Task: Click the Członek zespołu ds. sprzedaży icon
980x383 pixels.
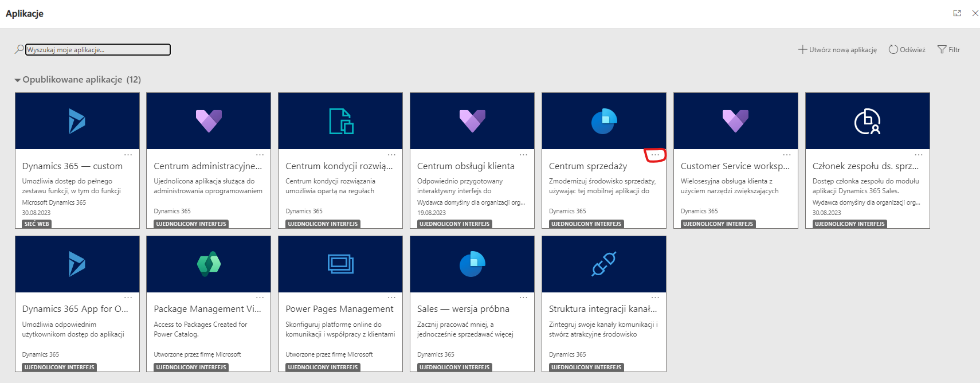Action: click(x=867, y=121)
